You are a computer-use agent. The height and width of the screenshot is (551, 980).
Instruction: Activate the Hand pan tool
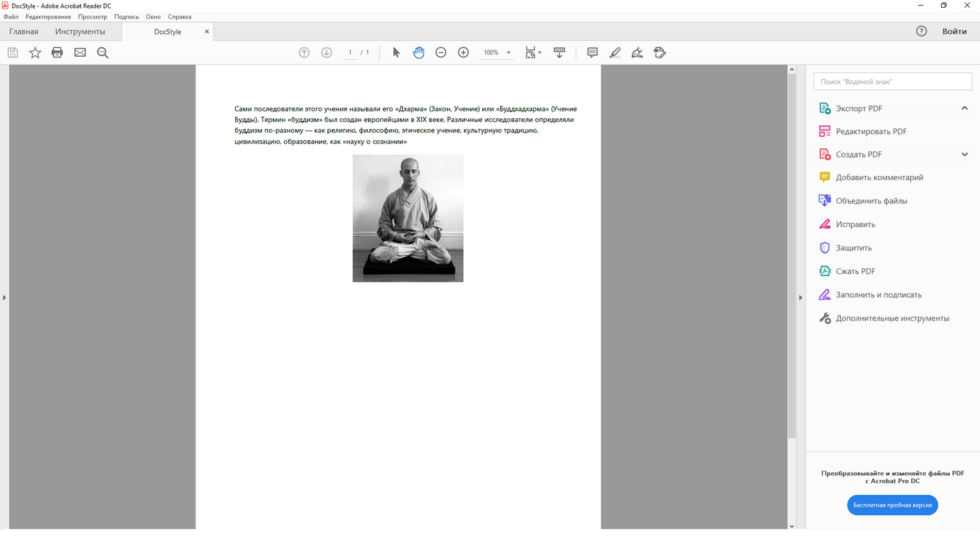click(419, 53)
